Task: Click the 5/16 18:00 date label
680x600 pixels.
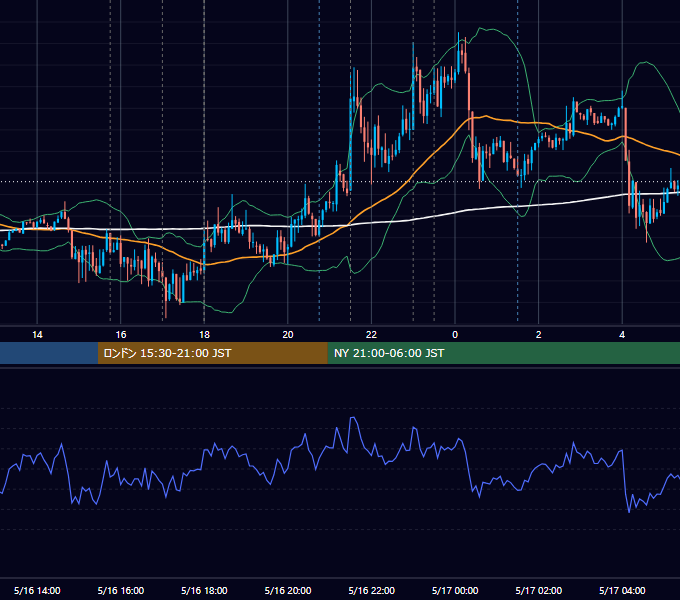Action: point(204,590)
